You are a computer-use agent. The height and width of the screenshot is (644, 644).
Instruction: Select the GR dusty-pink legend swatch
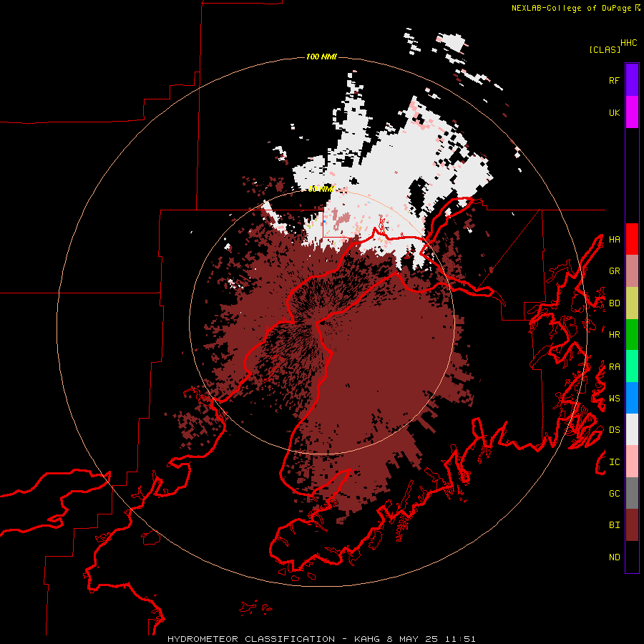point(632,271)
